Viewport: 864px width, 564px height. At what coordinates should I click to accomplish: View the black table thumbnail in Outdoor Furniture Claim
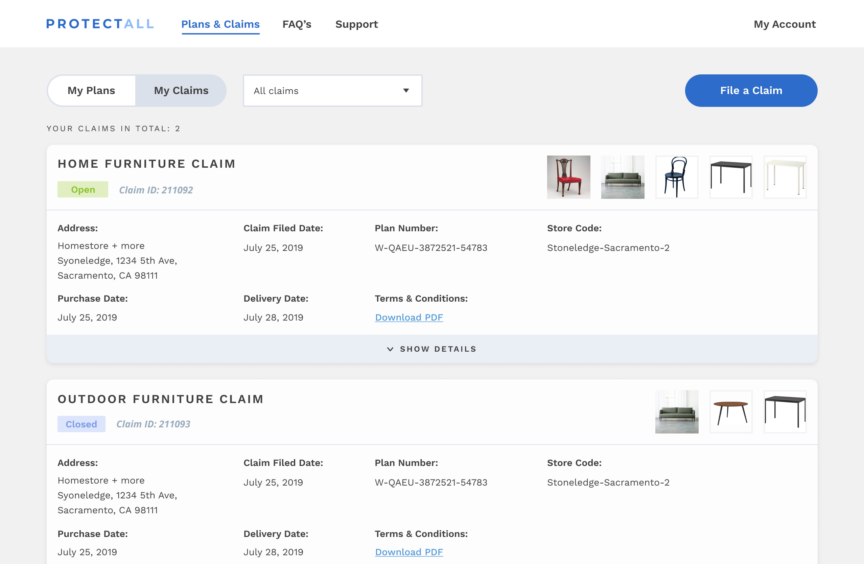[x=785, y=412]
